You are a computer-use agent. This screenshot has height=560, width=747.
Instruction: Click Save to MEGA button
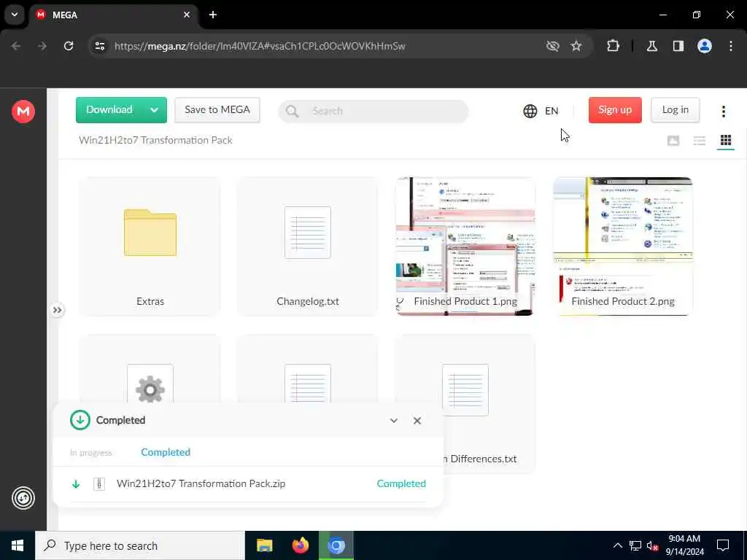coord(217,110)
